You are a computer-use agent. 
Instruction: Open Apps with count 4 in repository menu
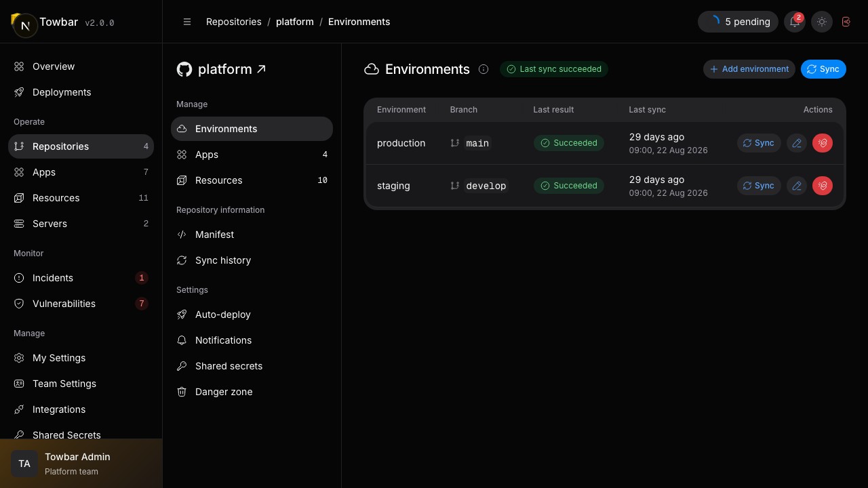point(252,155)
